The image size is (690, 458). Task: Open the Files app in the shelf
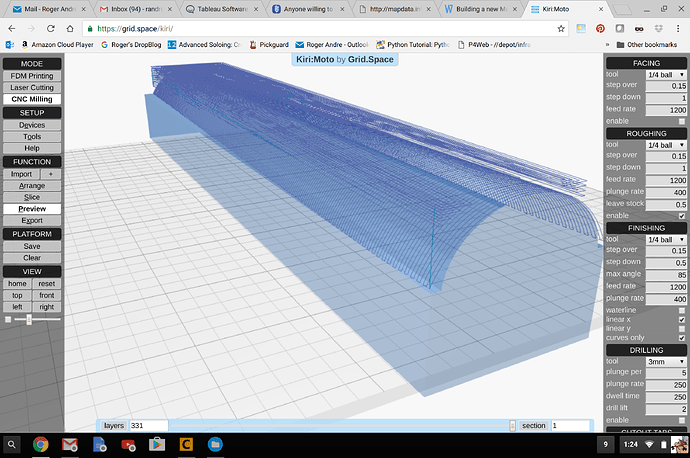pyautogui.click(x=215, y=445)
